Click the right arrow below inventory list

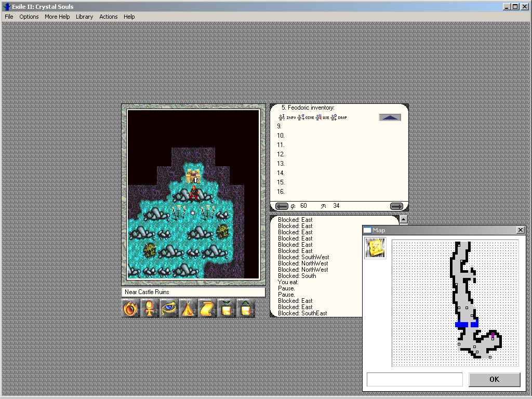pyautogui.click(x=396, y=206)
